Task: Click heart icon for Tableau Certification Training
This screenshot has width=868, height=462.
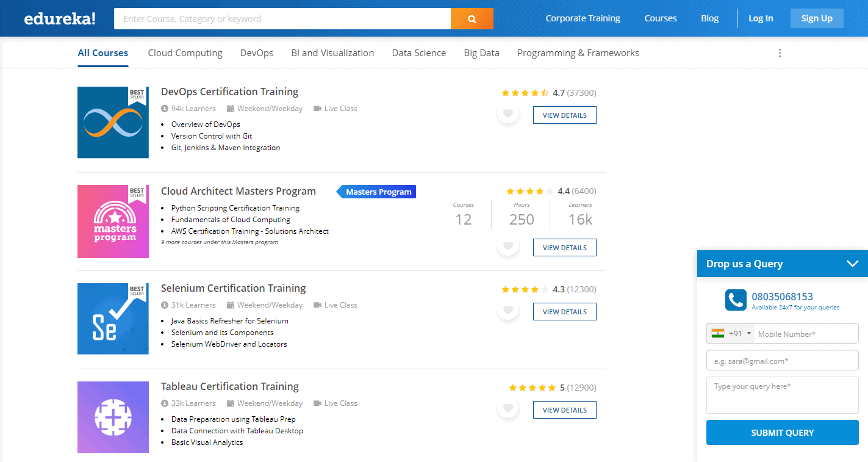Action: pyautogui.click(x=508, y=408)
